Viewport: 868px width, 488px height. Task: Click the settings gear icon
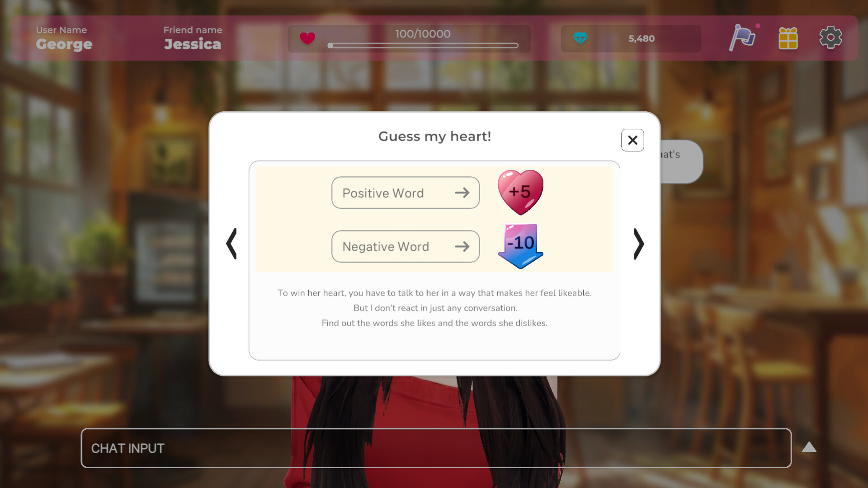coord(830,38)
